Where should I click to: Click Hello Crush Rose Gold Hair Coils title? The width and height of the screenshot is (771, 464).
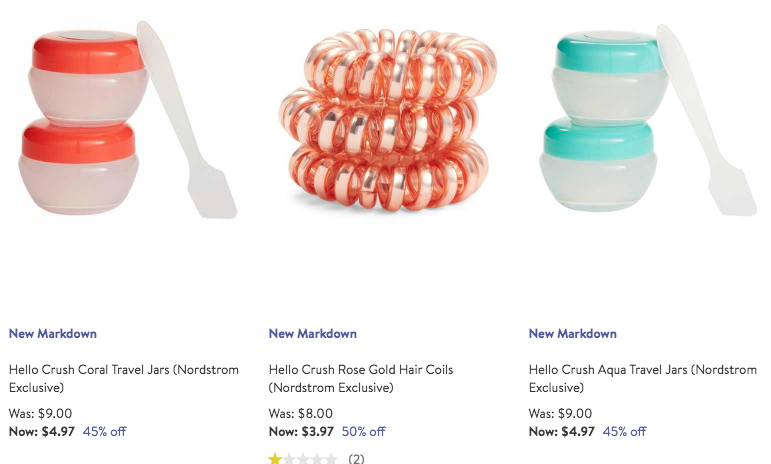(361, 378)
